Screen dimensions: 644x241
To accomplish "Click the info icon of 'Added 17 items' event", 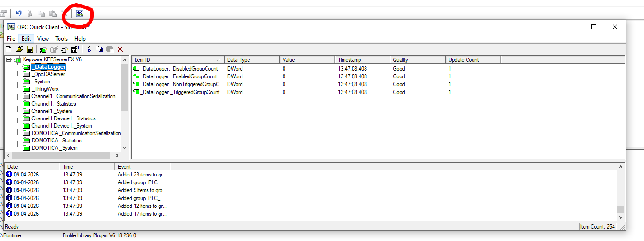I will pos(9,214).
